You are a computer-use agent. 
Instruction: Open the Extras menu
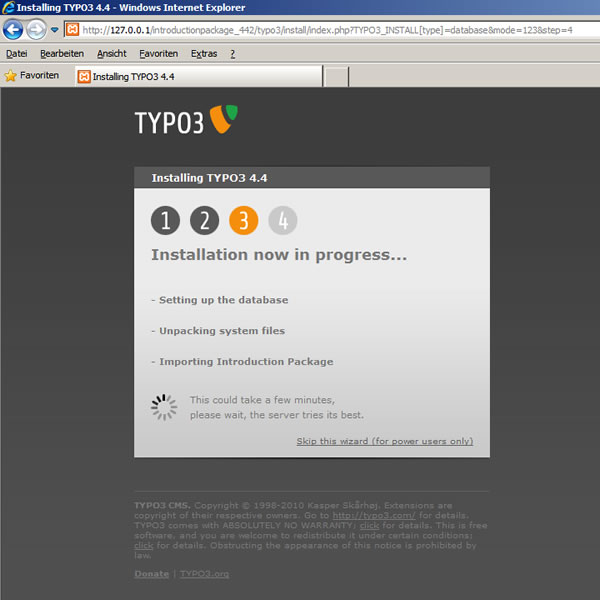pyautogui.click(x=203, y=53)
